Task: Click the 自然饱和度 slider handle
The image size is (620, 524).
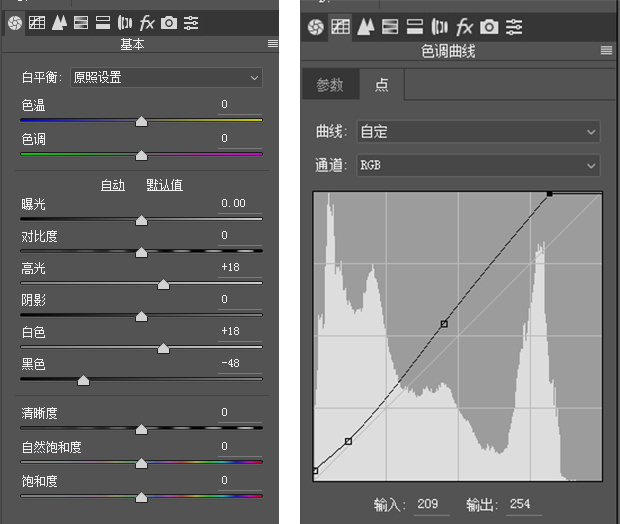Action: pos(141,463)
